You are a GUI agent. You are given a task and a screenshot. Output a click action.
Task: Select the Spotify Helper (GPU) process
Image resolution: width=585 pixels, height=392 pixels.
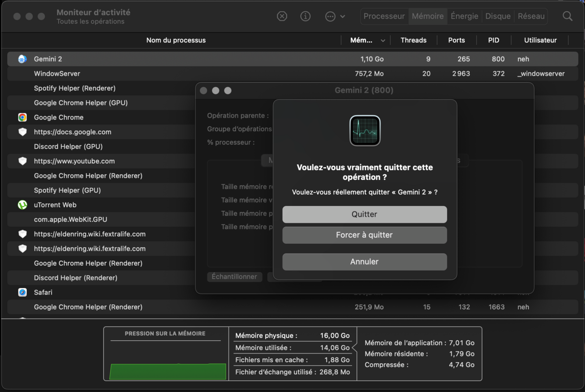(x=67, y=190)
